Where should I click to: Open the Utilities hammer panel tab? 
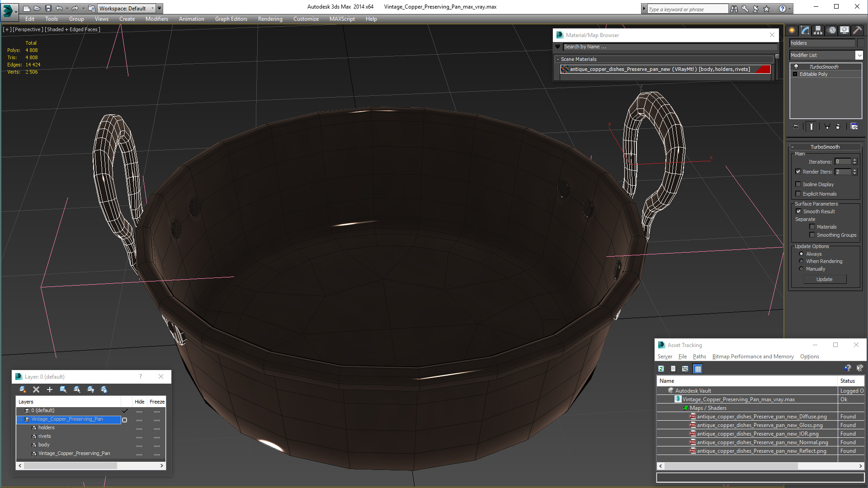[857, 30]
